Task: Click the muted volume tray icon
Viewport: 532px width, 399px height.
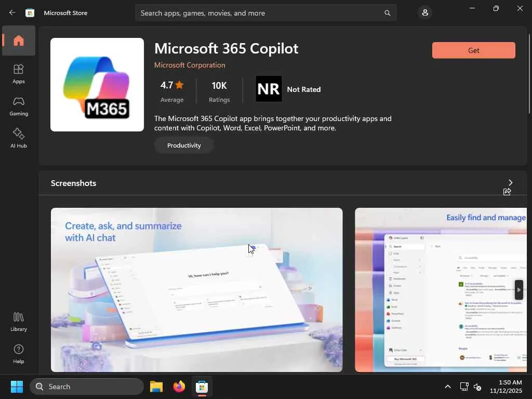Action: pos(477,387)
